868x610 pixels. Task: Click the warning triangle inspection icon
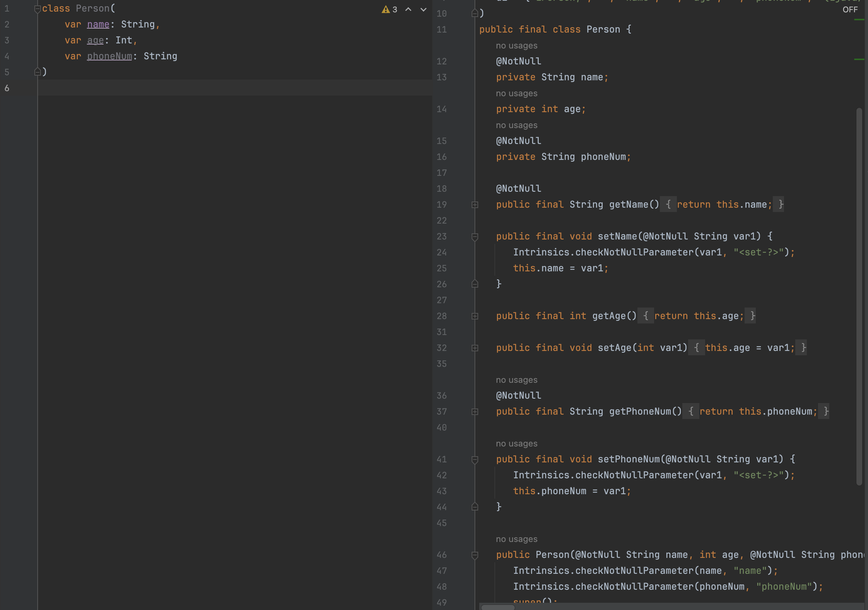pyautogui.click(x=385, y=9)
